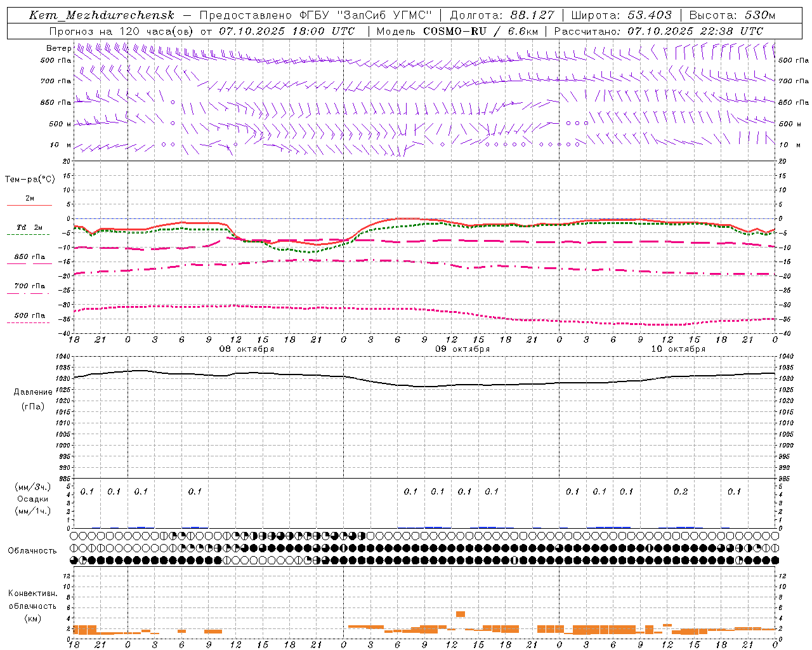812x650 pixels.
Task: Click the '(мм/1ч.)' hourly precipitation label
Action: (x=33, y=511)
